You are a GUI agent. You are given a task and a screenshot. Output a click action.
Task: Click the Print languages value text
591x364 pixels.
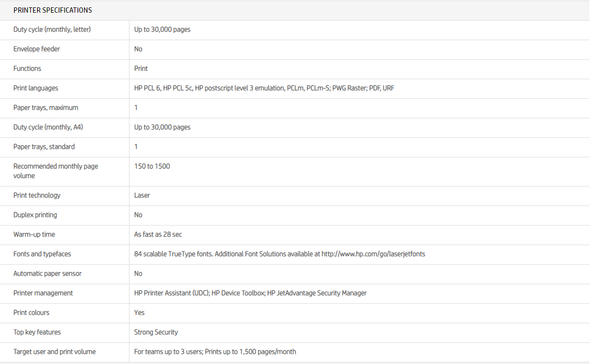[x=264, y=88]
